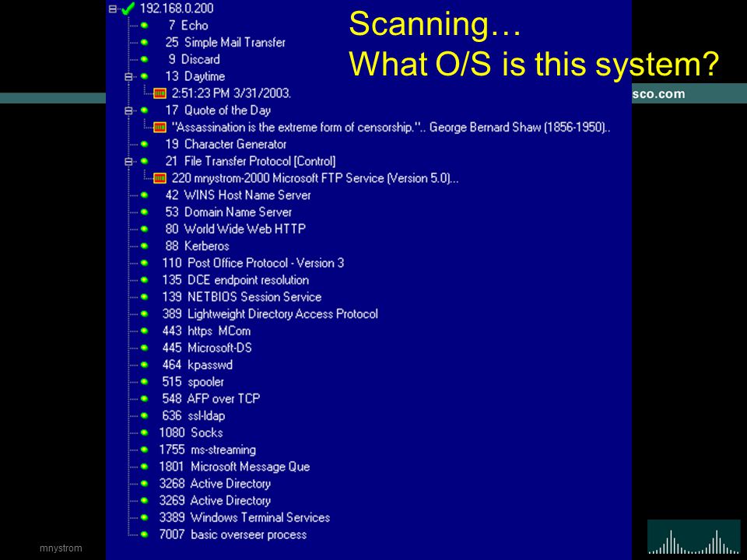Click the banner icon beside 220 mnystrom-2000 FTP
The height and width of the screenshot is (560, 747).
click(x=160, y=178)
